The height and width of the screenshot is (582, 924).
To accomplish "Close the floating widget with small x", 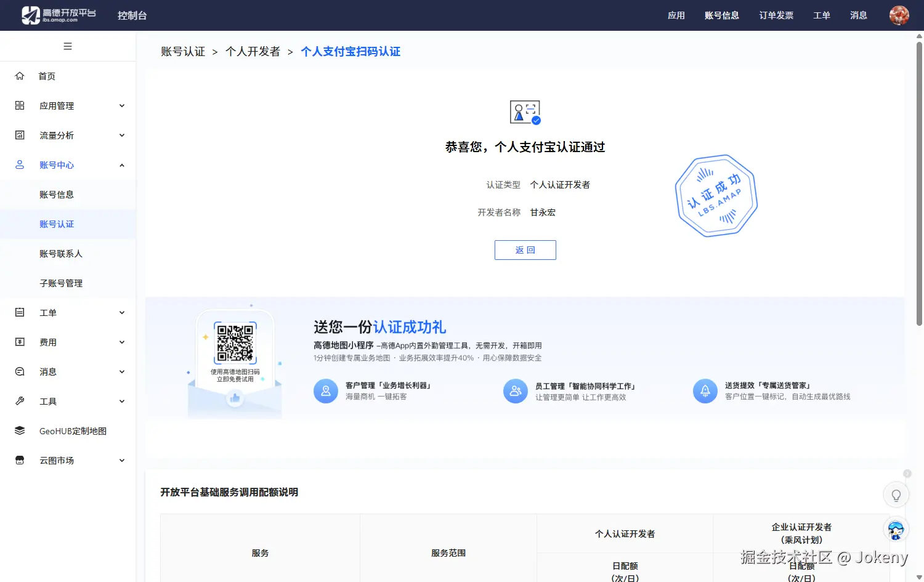I will pos(907,474).
